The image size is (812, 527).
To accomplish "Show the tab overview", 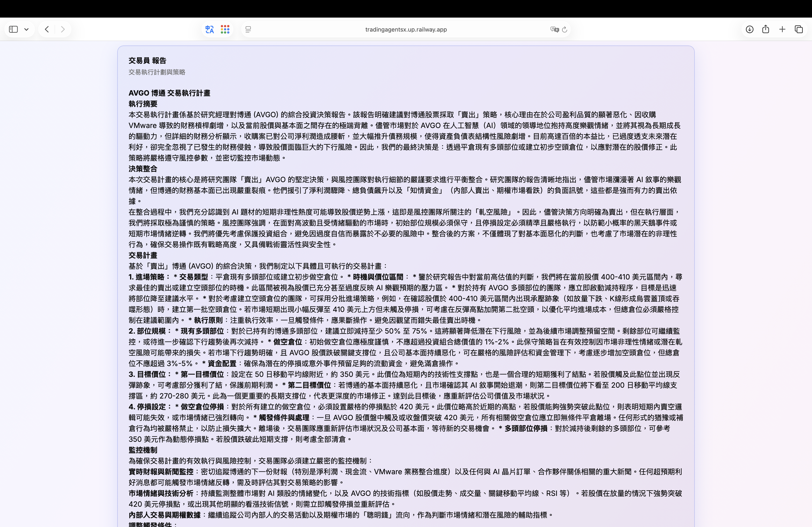I will (x=799, y=29).
